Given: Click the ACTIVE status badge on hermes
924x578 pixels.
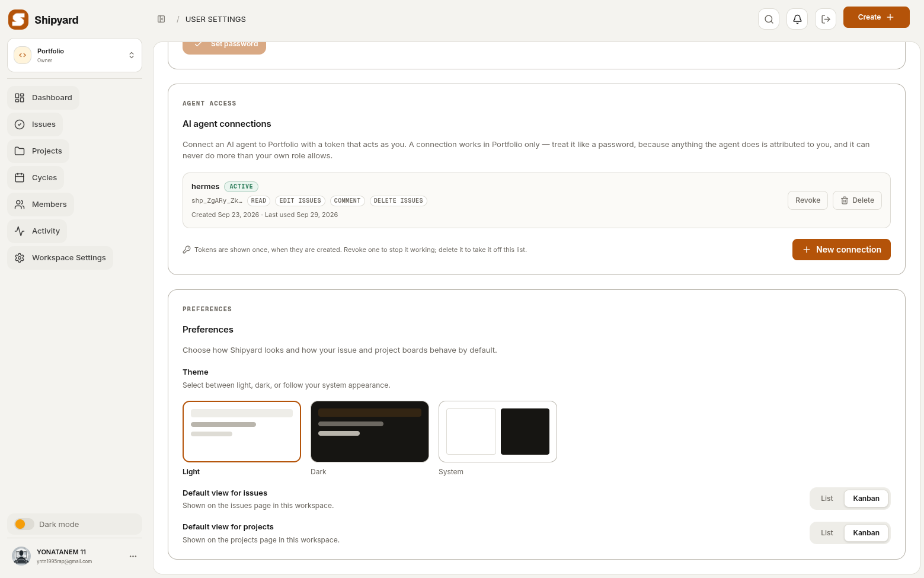Looking at the screenshot, I should coord(241,187).
